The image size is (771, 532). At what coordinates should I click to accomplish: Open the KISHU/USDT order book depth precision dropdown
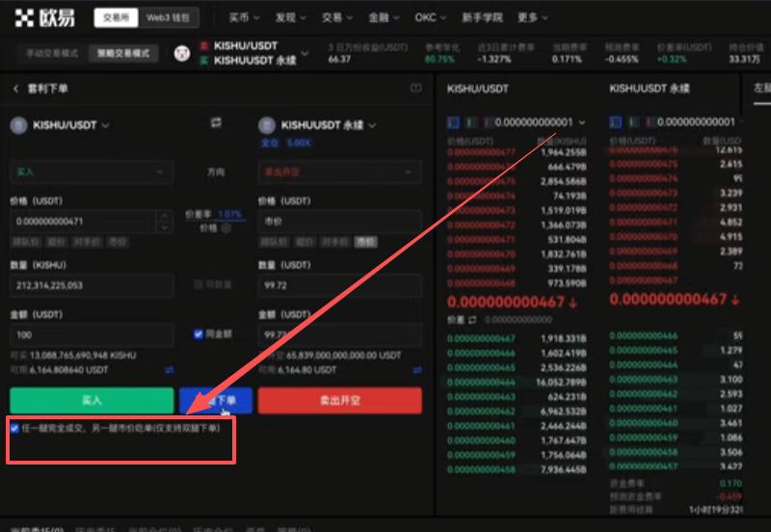540,122
